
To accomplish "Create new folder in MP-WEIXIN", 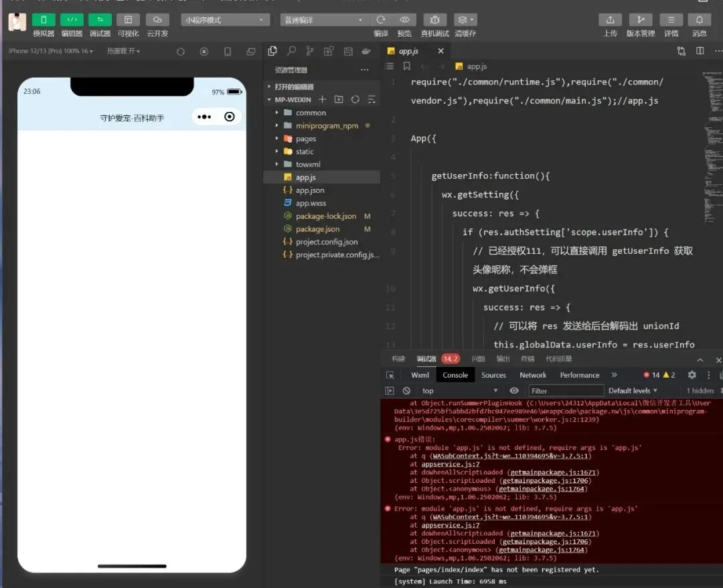I will pos(339,99).
